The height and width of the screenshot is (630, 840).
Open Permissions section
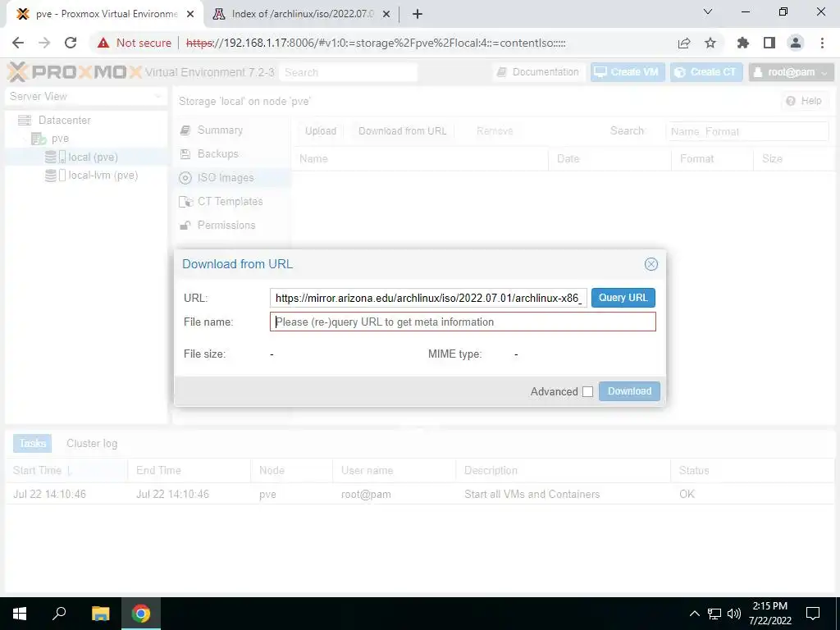pos(233,225)
